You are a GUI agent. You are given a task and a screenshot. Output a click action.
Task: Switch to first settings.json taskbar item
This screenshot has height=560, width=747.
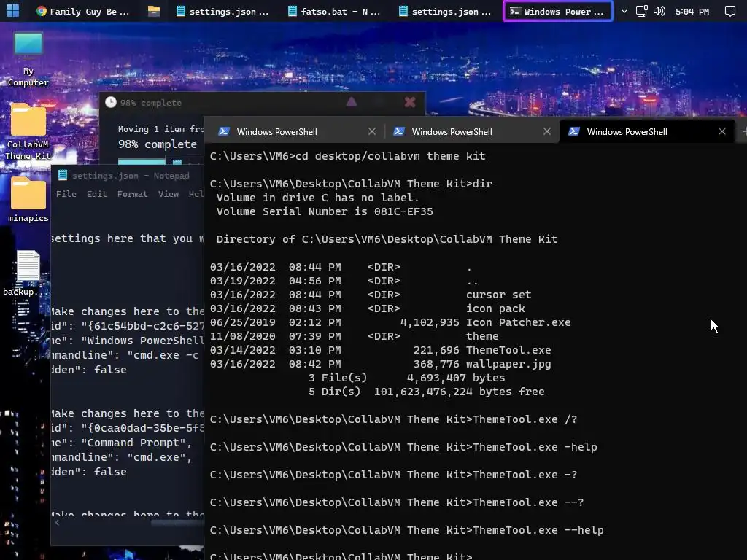(x=222, y=11)
